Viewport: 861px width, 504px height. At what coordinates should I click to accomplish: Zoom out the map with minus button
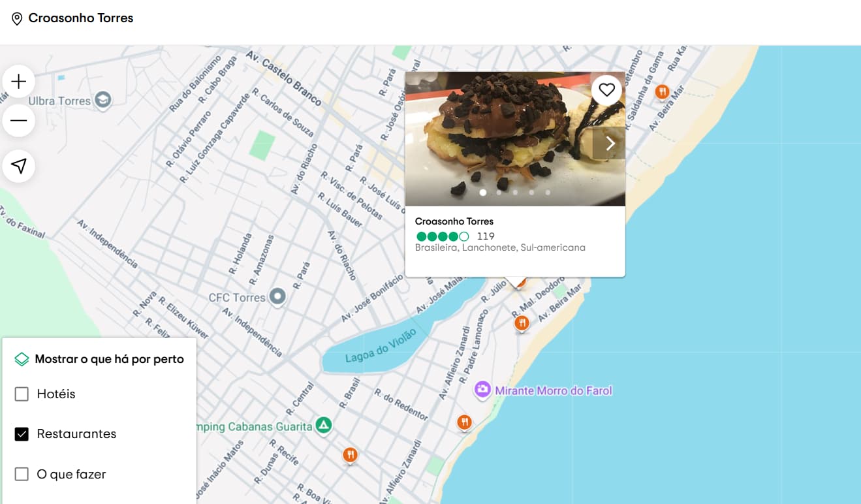pyautogui.click(x=19, y=121)
